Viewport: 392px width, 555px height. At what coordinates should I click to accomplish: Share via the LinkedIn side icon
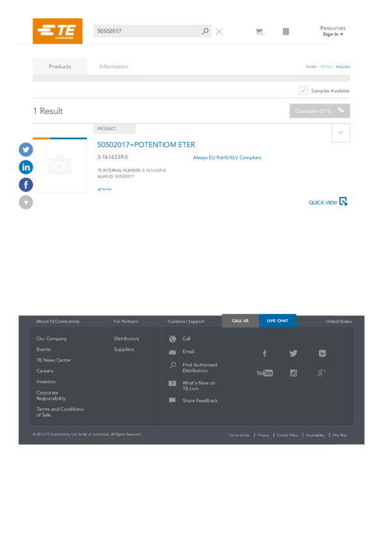click(x=26, y=167)
